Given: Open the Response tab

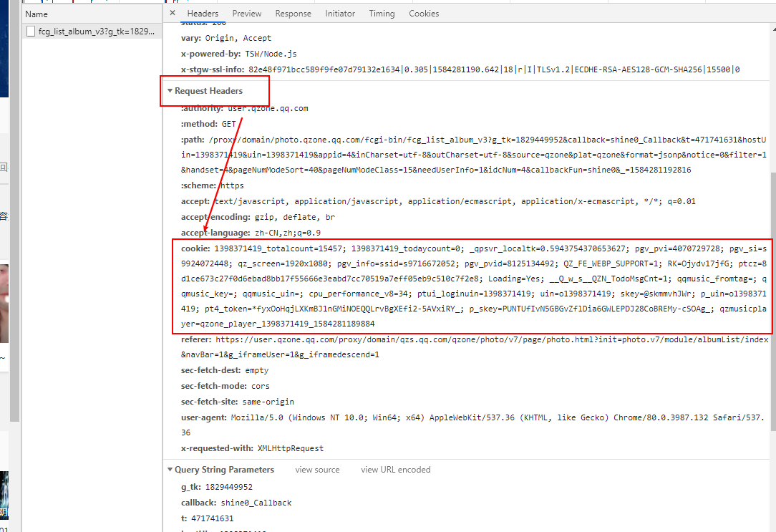Looking at the screenshot, I should pyautogui.click(x=293, y=13).
